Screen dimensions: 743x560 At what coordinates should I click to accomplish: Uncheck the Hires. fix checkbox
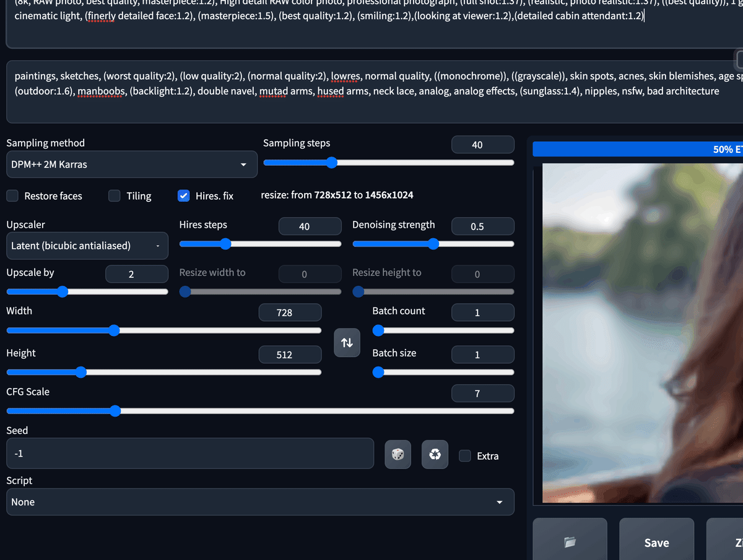(183, 196)
